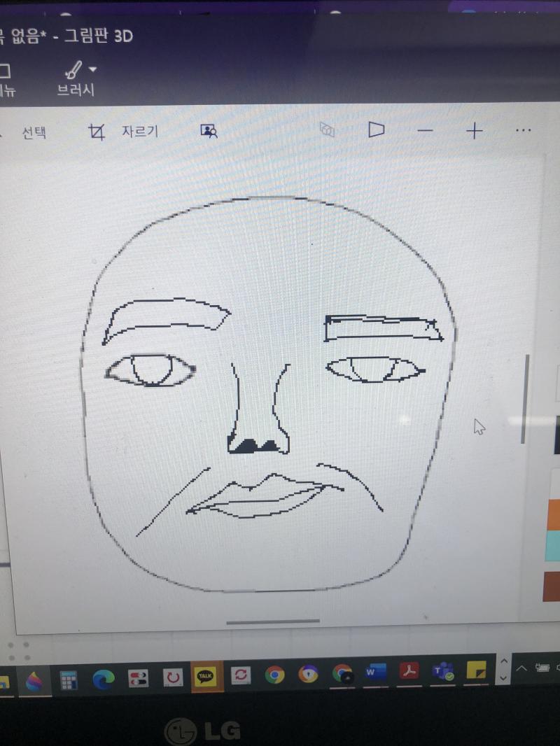Choose the 선택 (Select) tool
The height and width of the screenshot is (746, 560).
coord(34,132)
